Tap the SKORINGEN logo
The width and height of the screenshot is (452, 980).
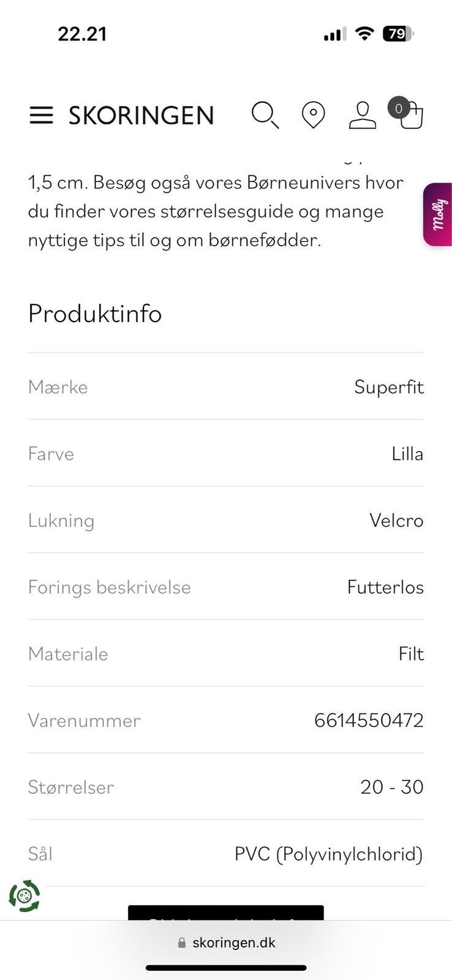(x=141, y=116)
